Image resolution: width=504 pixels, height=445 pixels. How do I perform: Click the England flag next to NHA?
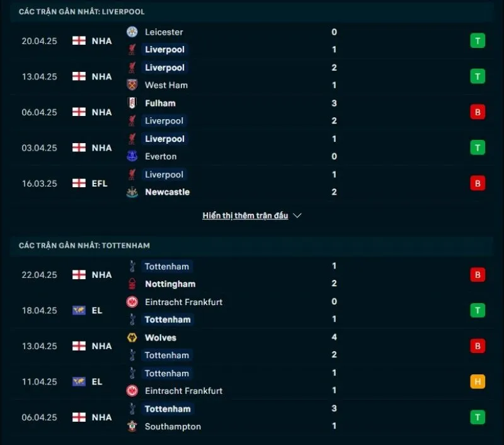coord(79,40)
